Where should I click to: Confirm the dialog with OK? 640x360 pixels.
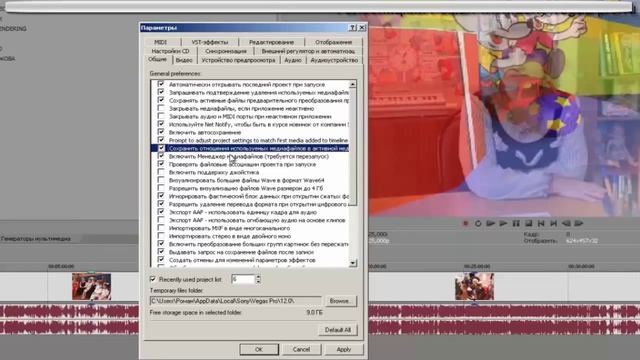click(x=259, y=349)
